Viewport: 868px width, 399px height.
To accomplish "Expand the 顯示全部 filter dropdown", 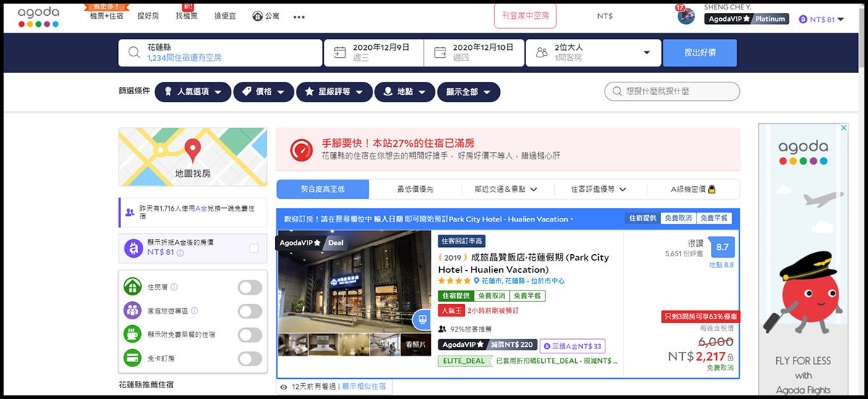I will click(x=469, y=92).
